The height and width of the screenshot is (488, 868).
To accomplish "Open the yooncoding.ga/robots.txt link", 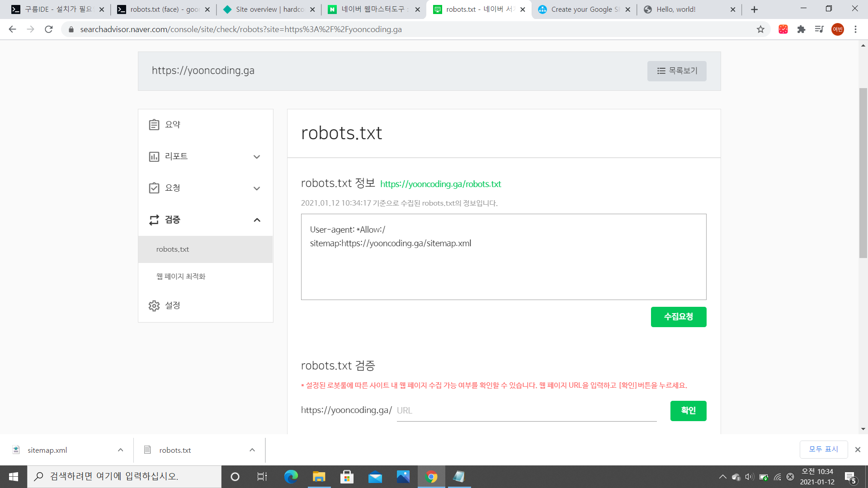I will [440, 184].
